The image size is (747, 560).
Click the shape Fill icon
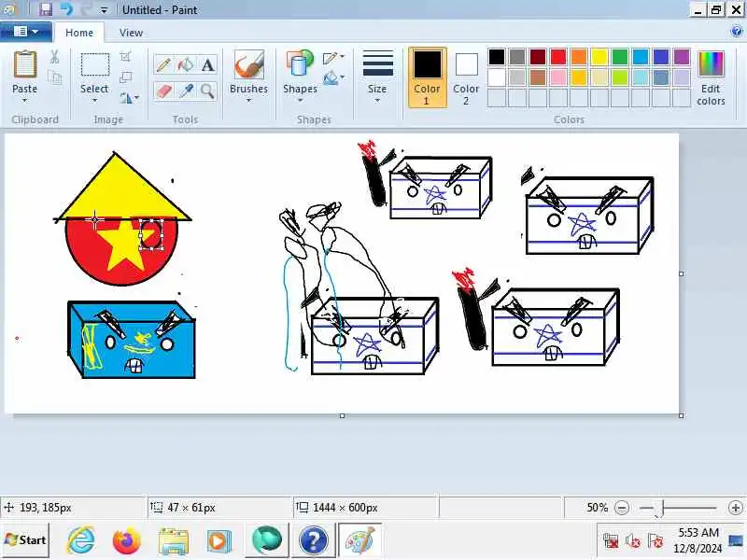(331, 77)
